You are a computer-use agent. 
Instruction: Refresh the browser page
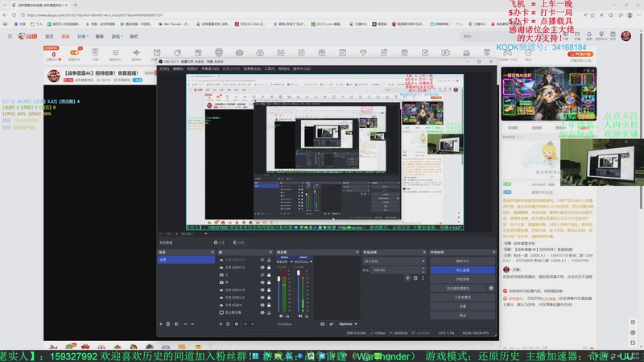pos(14,14)
